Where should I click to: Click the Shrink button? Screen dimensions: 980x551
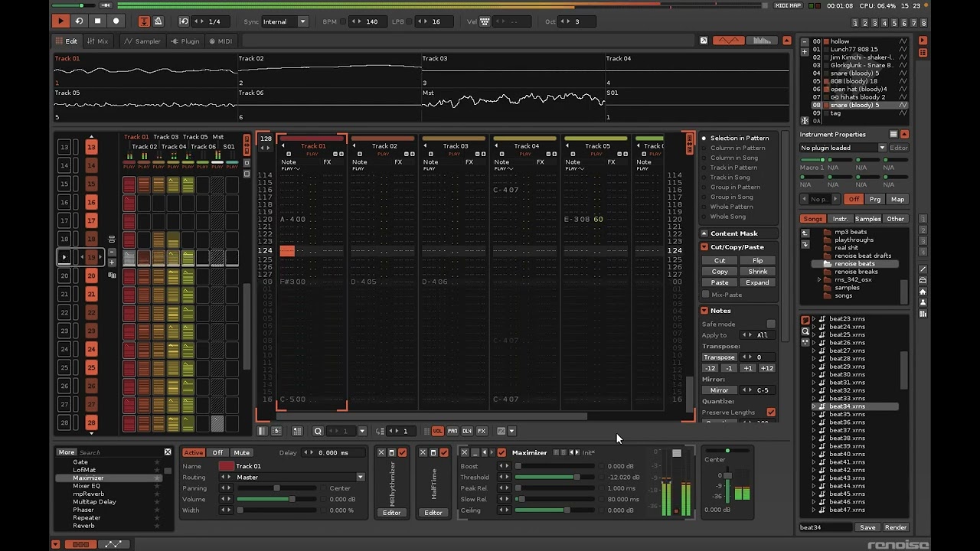point(757,272)
